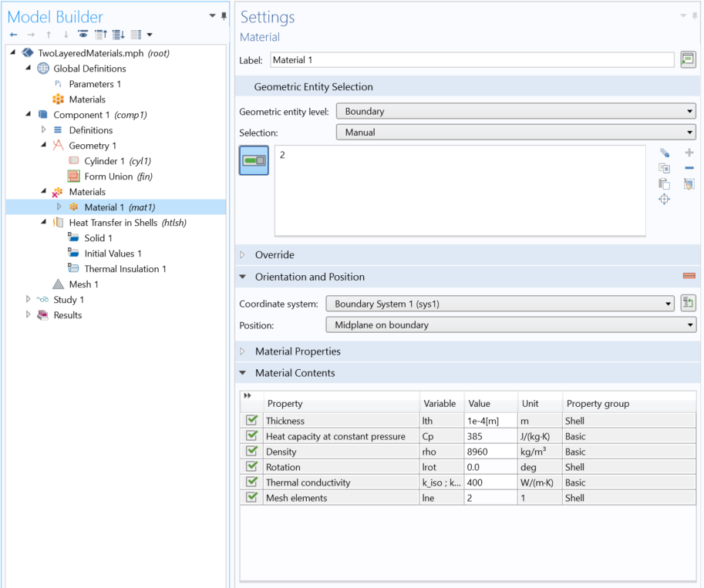Screen dimensions: 704x588
Task: Uncheck the Thickness property checkbox
Action: [x=252, y=420]
